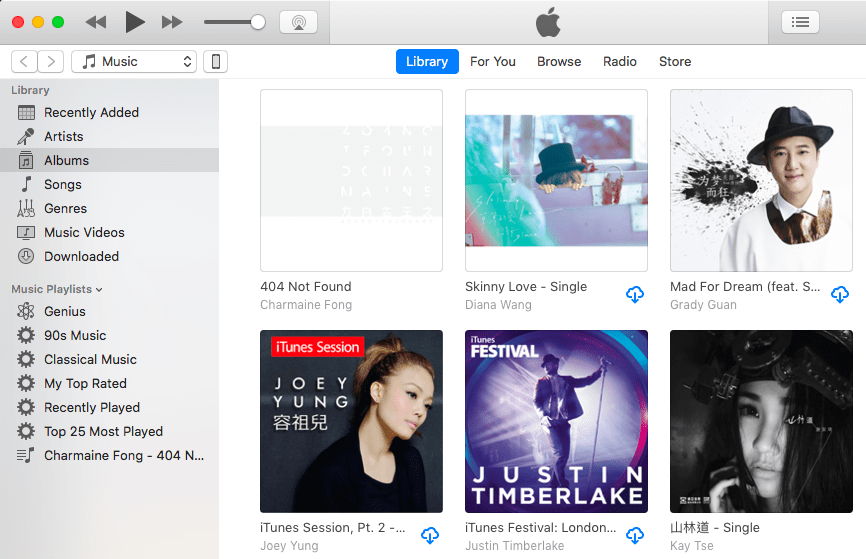
Task: Click the Play button
Action: tap(135, 22)
